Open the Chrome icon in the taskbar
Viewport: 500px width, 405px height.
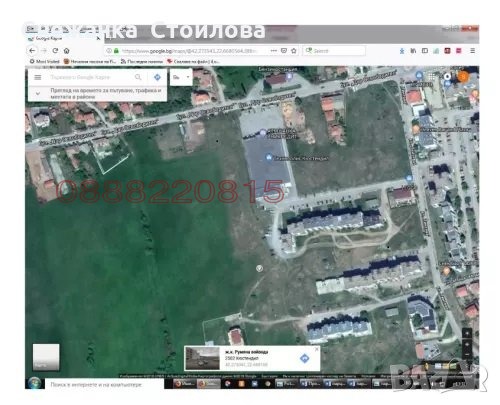228,384
